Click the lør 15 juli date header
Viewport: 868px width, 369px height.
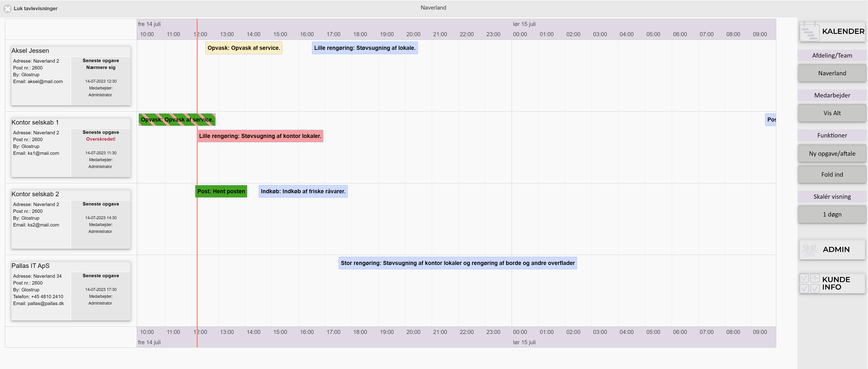pyautogui.click(x=524, y=24)
